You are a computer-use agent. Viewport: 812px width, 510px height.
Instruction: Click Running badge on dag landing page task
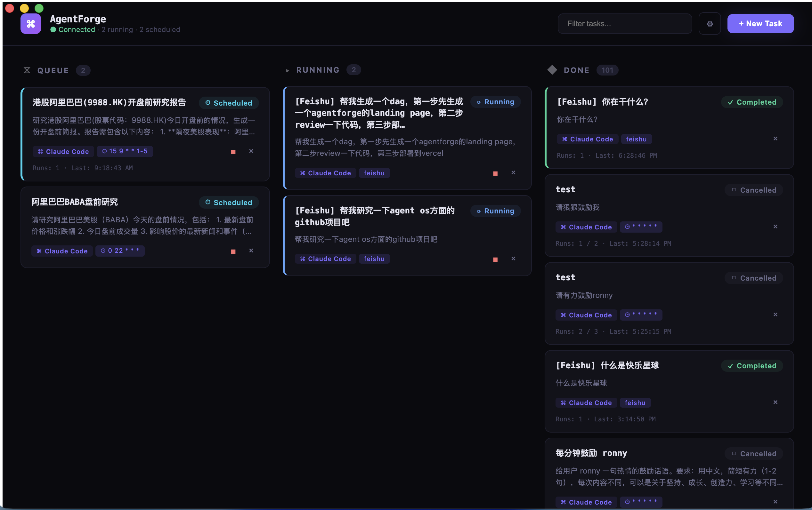click(495, 102)
